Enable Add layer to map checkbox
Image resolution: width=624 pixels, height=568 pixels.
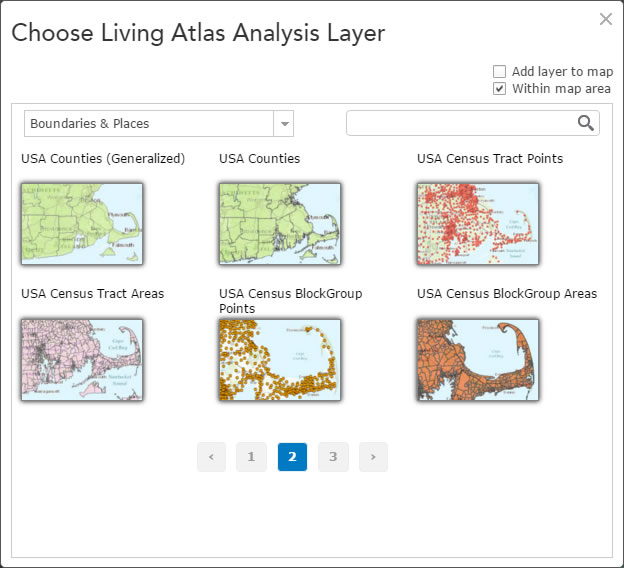click(499, 72)
